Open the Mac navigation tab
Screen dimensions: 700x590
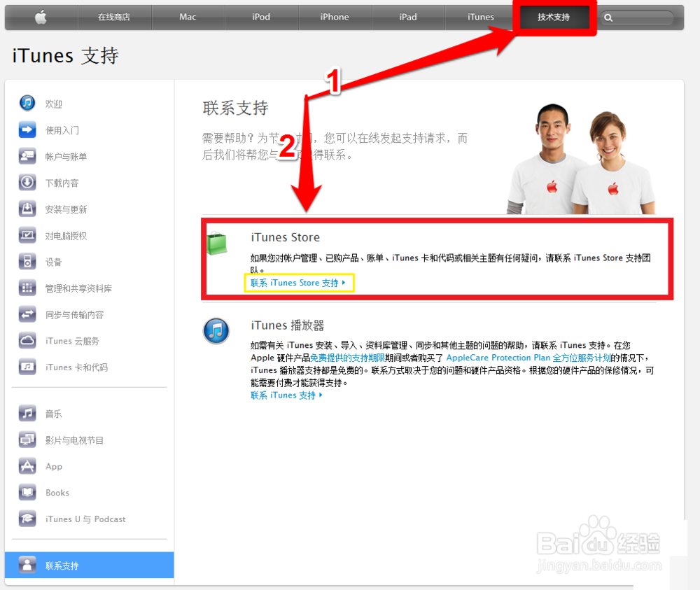188,17
